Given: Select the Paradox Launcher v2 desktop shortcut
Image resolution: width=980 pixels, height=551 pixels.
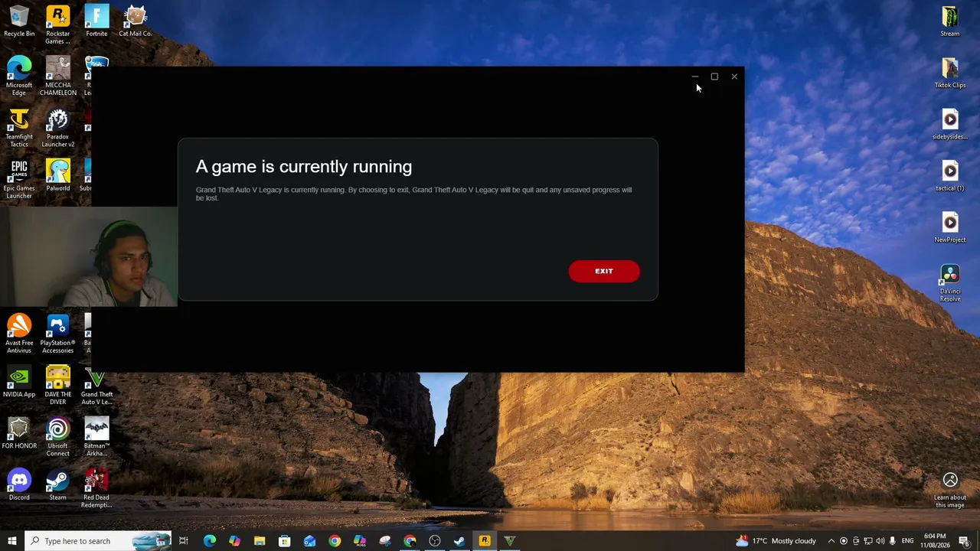Looking at the screenshot, I should coord(58,129).
